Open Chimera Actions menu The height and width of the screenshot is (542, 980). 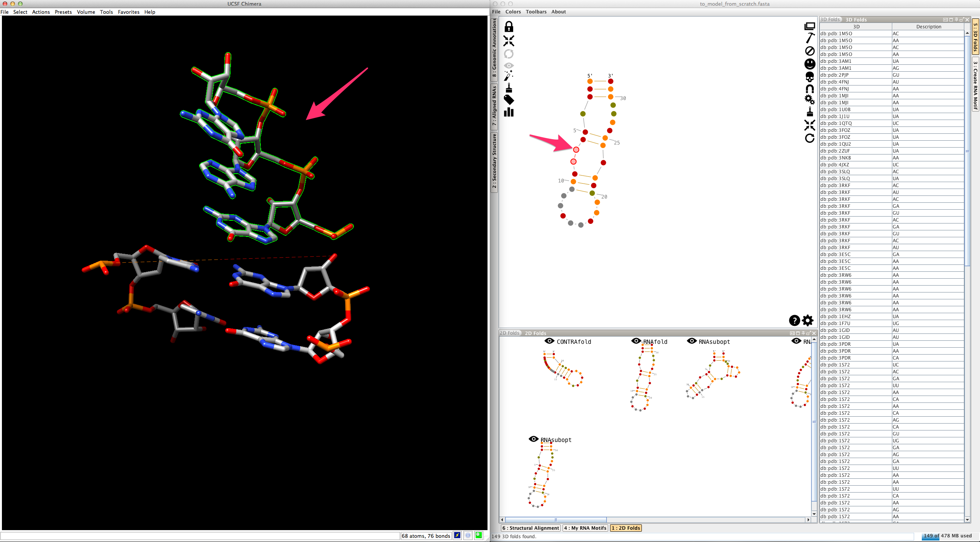(41, 12)
